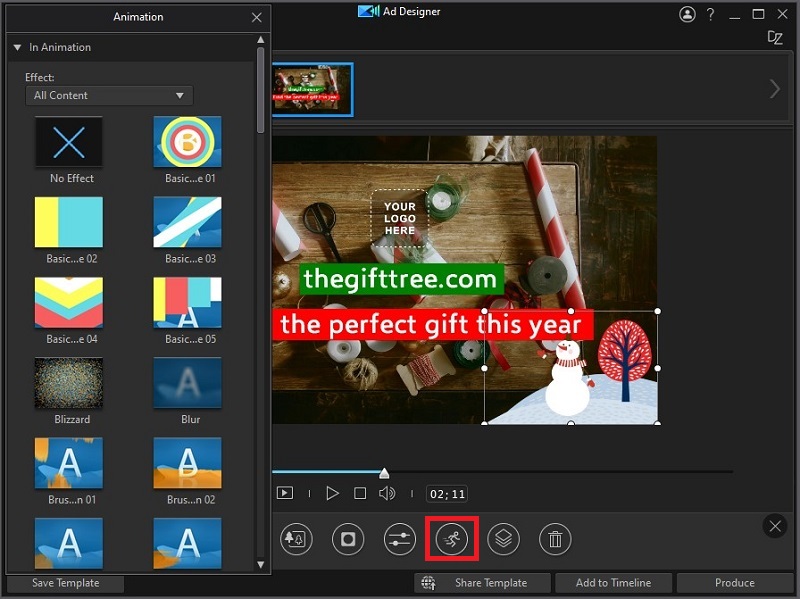
Task: Click the Ad Designer app logo icon
Action: pyautogui.click(x=368, y=11)
